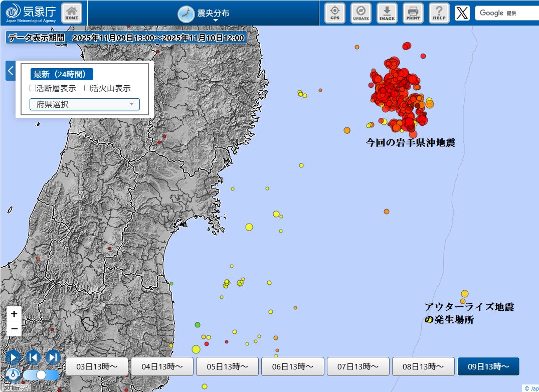Click the GPS location icon
Image resolution: width=539 pixels, height=392 pixels.
334,13
